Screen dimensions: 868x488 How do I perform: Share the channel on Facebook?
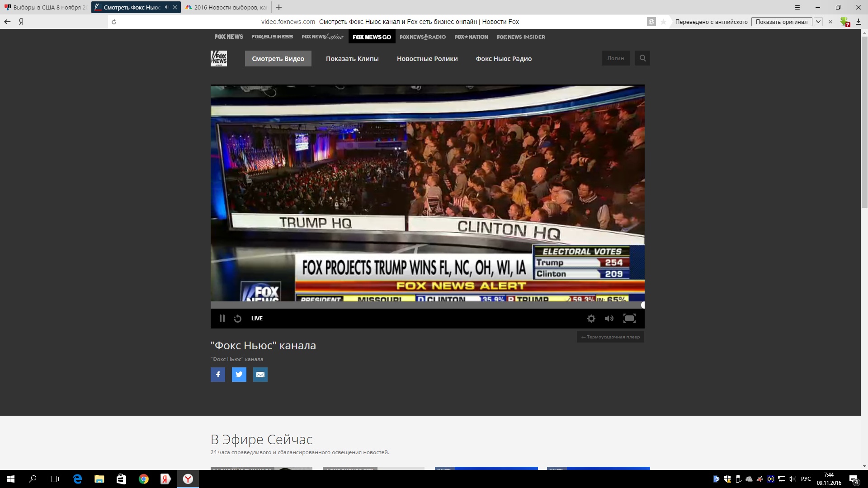[x=218, y=375]
